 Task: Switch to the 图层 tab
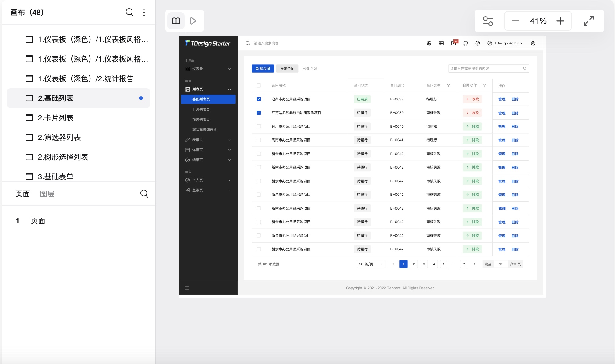pyautogui.click(x=47, y=194)
